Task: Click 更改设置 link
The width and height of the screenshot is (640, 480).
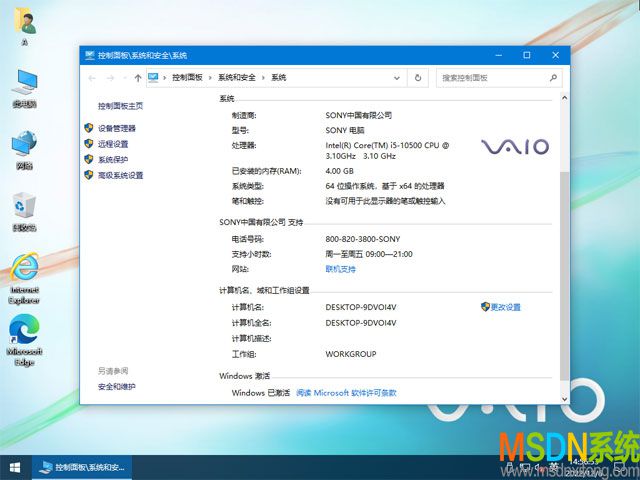Action: click(x=505, y=307)
